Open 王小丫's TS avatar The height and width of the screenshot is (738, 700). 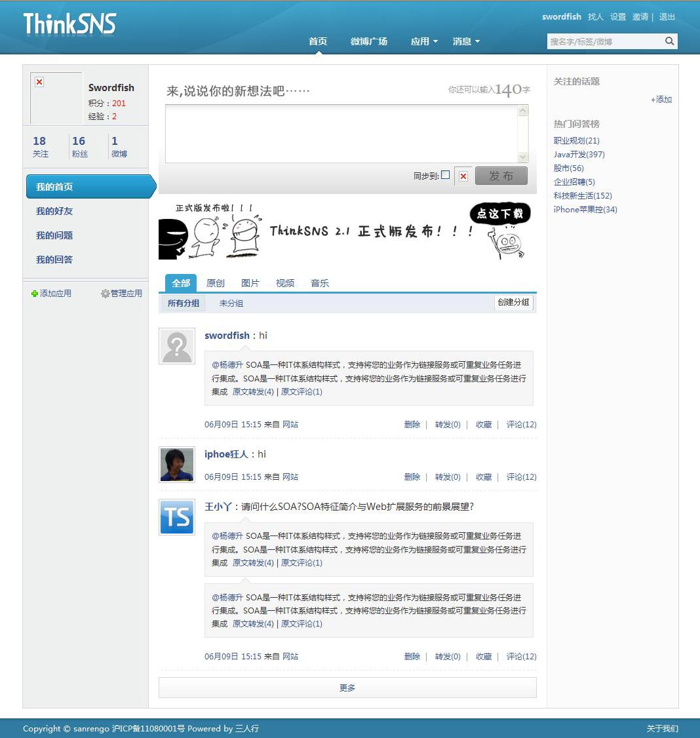(x=177, y=517)
